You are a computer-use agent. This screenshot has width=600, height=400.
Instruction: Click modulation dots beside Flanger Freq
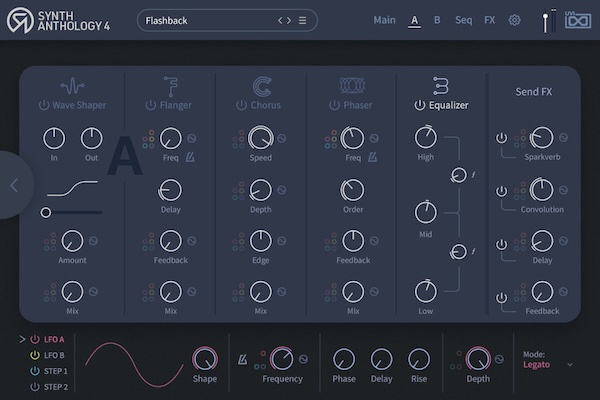pyautogui.click(x=148, y=139)
